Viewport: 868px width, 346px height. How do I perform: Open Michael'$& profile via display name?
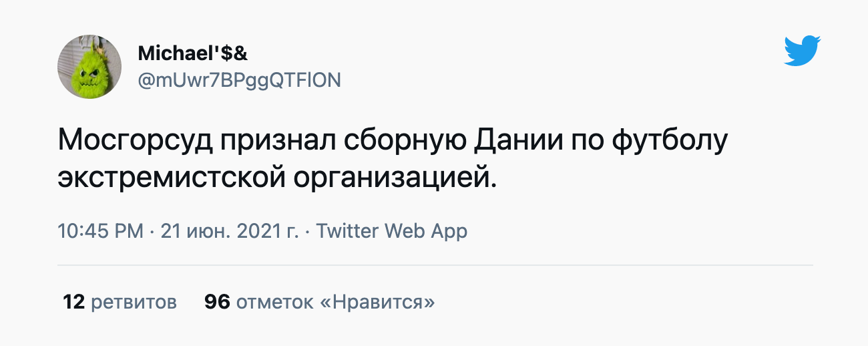click(193, 53)
